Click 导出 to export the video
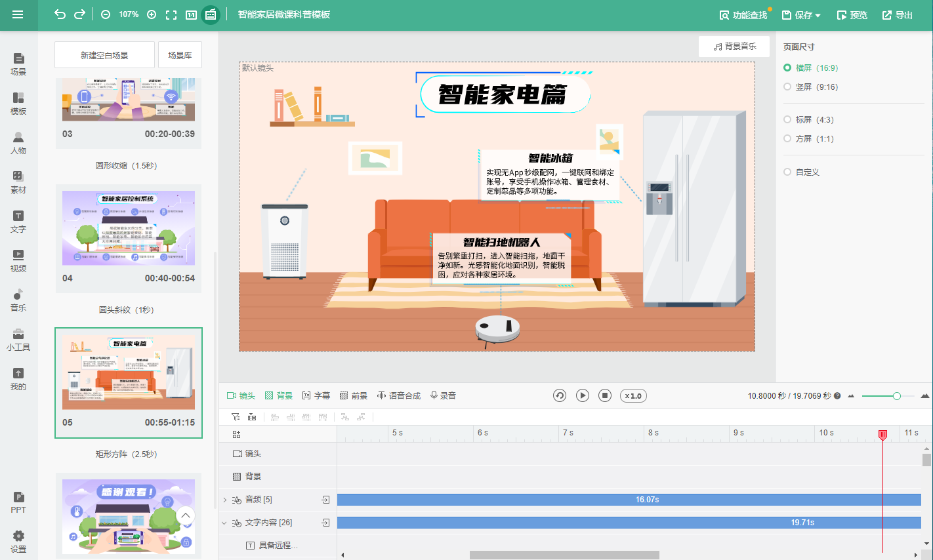Viewport: 933px width, 560px height. tap(898, 15)
